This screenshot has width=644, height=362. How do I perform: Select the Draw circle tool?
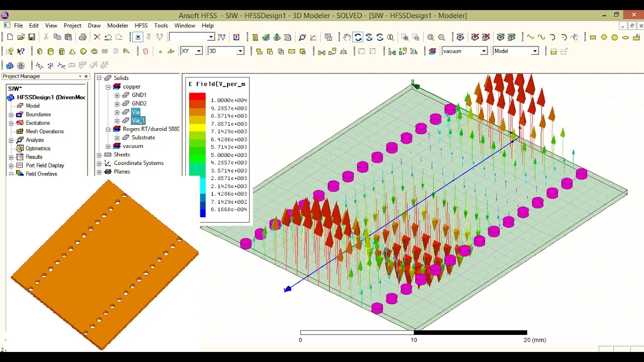coord(604,37)
